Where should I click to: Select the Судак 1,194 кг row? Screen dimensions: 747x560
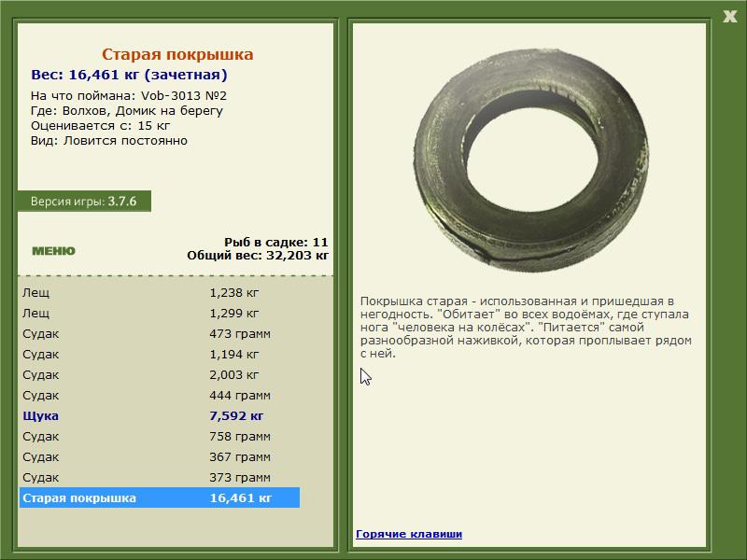[160, 354]
